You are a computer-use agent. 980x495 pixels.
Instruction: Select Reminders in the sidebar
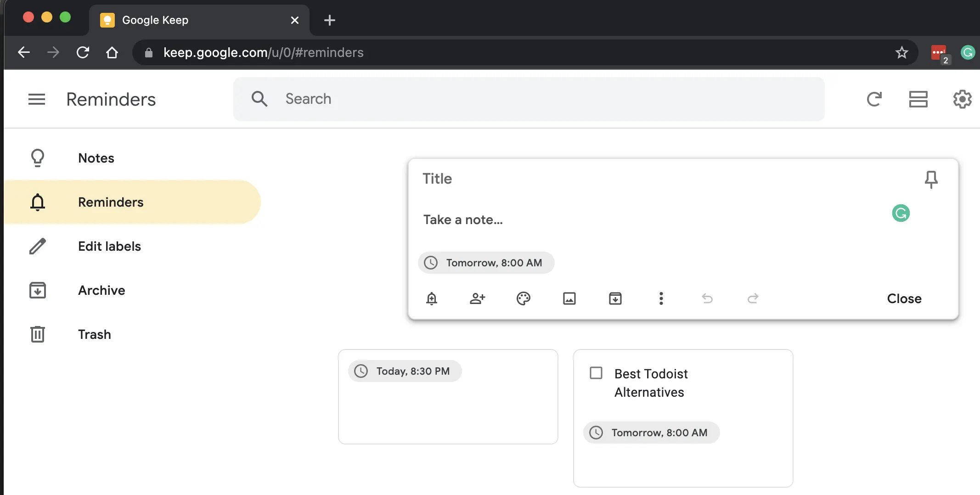click(132, 202)
